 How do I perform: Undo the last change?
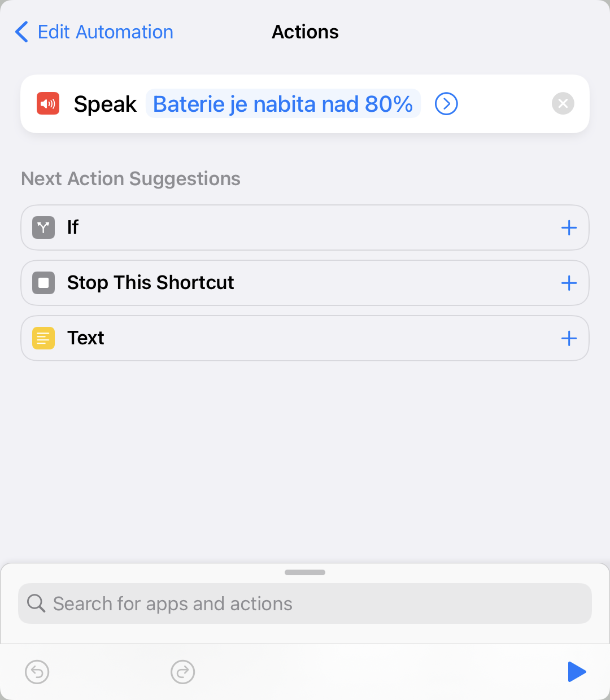click(x=37, y=672)
